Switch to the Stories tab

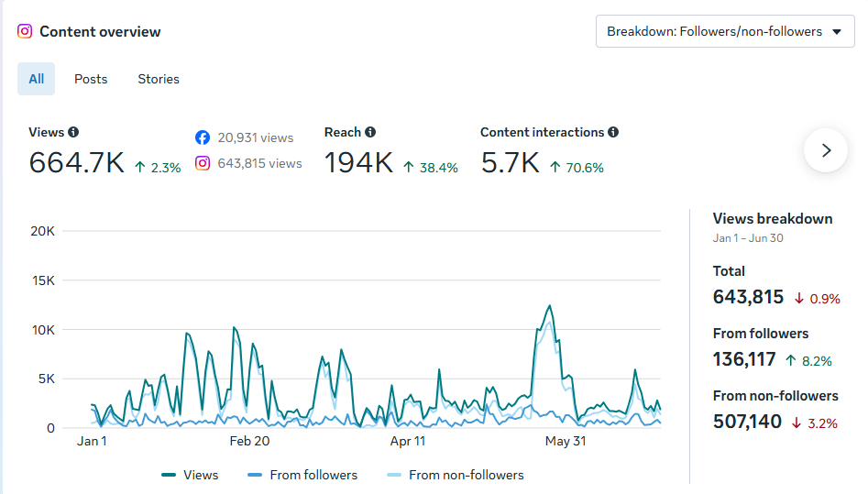tap(159, 79)
